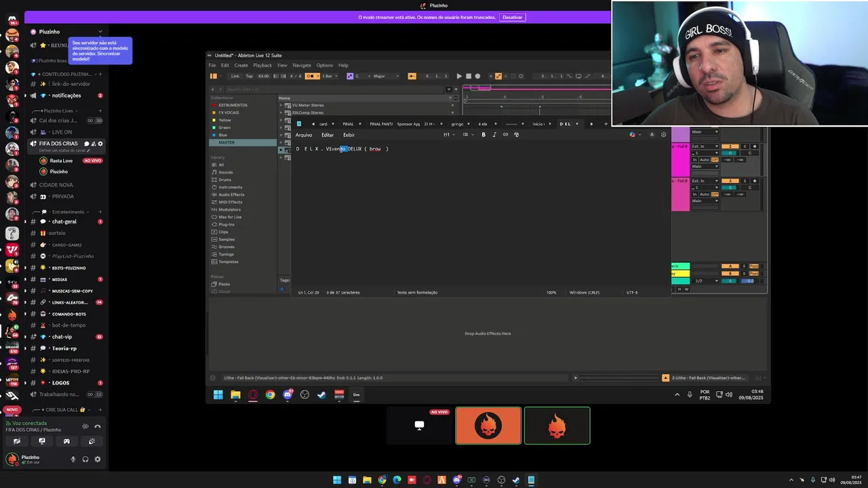Open Piuzinho server dropdown in Discord

click(100, 32)
